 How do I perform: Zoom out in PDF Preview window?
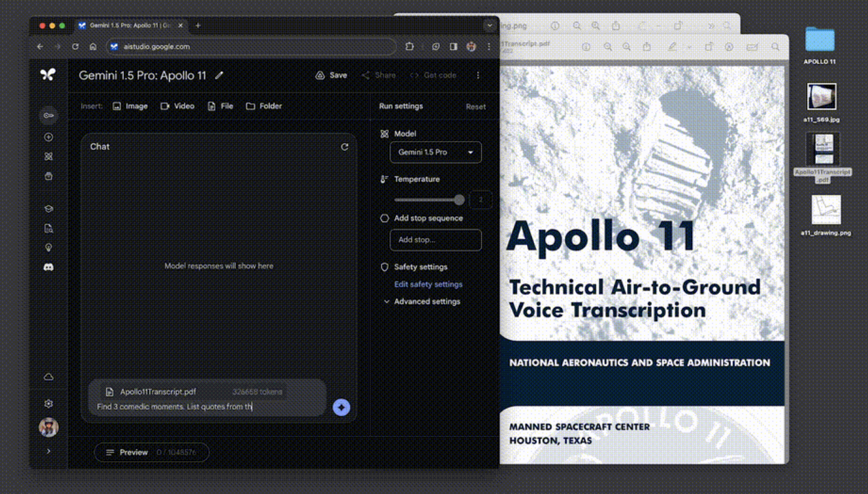coord(608,47)
